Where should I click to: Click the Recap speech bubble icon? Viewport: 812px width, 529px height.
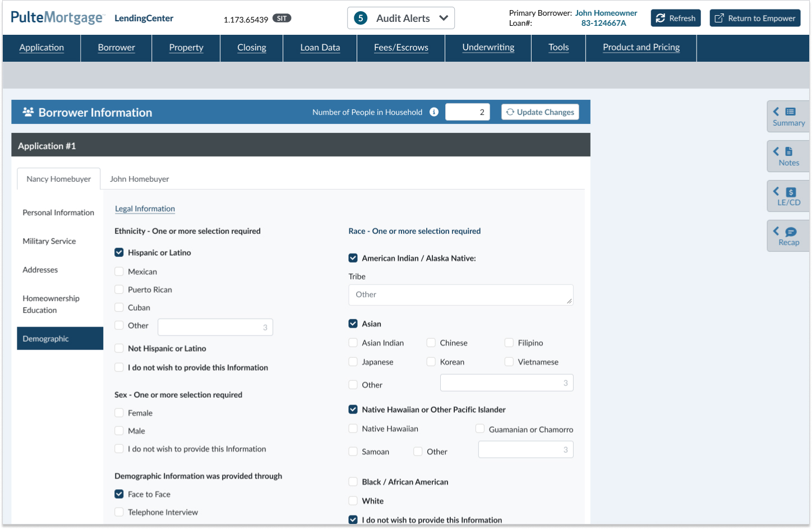pyautogui.click(x=791, y=232)
